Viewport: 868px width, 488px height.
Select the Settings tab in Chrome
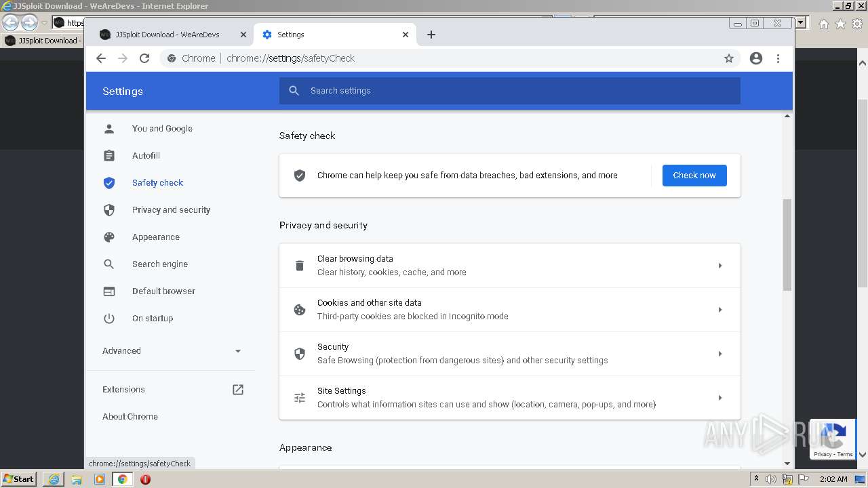tap(335, 35)
